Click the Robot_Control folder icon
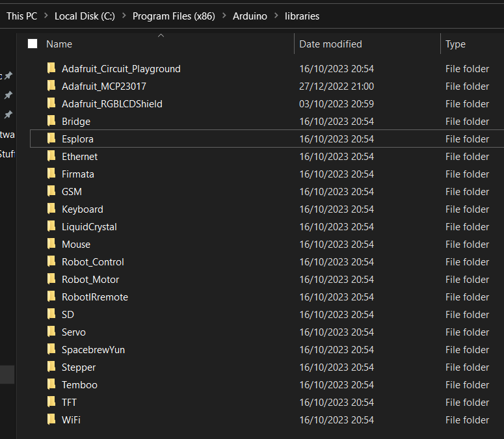This screenshot has width=504, height=439. [51, 261]
